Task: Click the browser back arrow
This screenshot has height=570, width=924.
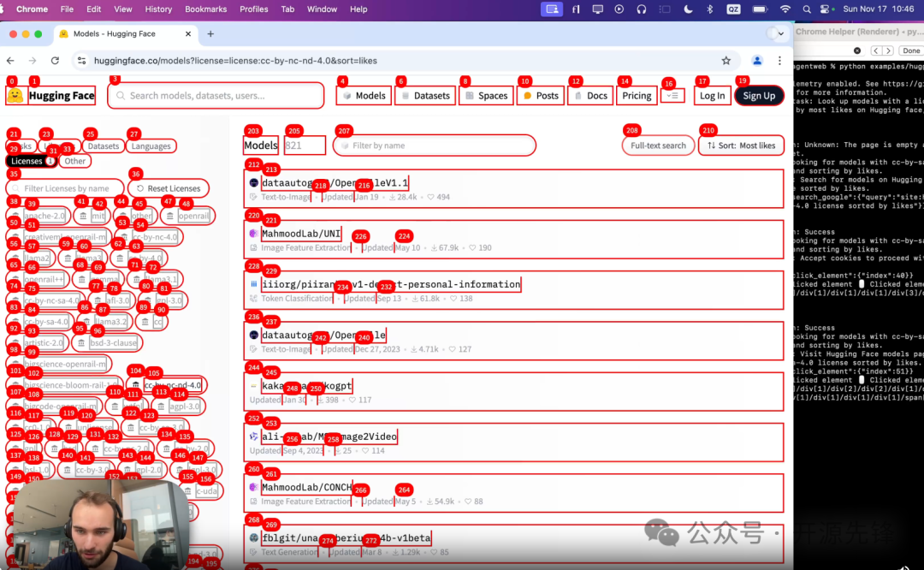Action: click(9, 62)
